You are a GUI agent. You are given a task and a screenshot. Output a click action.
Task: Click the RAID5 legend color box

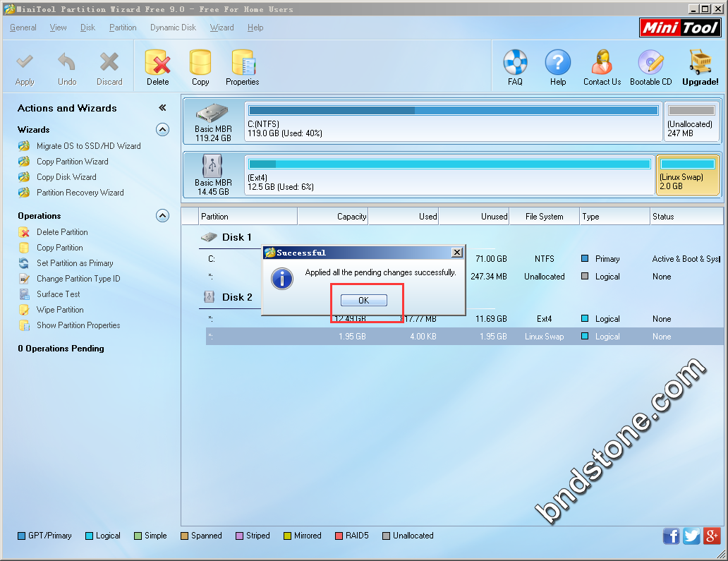point(339,536)
